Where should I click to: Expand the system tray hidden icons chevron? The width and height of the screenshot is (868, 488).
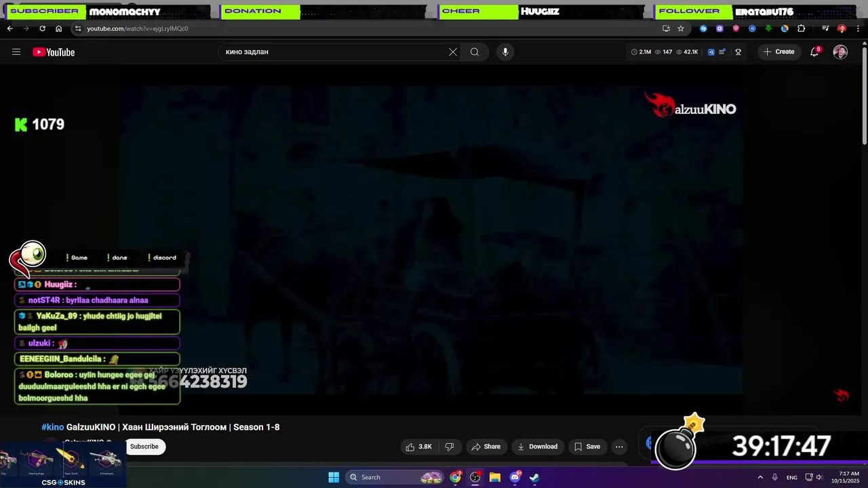coord(760,477)
